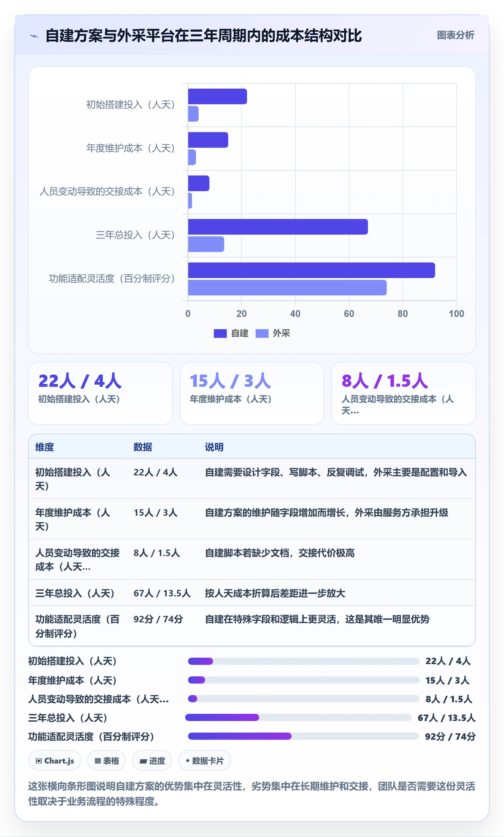The image size is (504, 837).
Task: Click the chart axis label 功能适配灵活度（百分制评分）
Action: (x=112, y=278)
